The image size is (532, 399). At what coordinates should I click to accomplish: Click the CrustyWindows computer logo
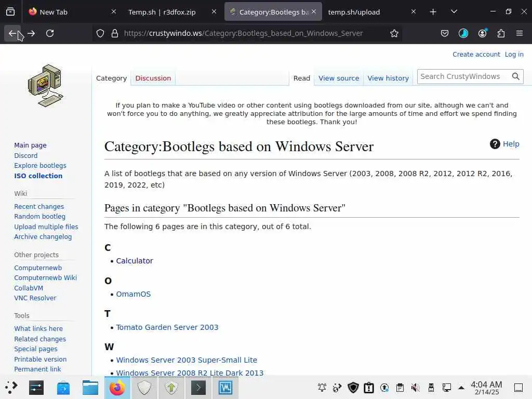pos(46,86)
